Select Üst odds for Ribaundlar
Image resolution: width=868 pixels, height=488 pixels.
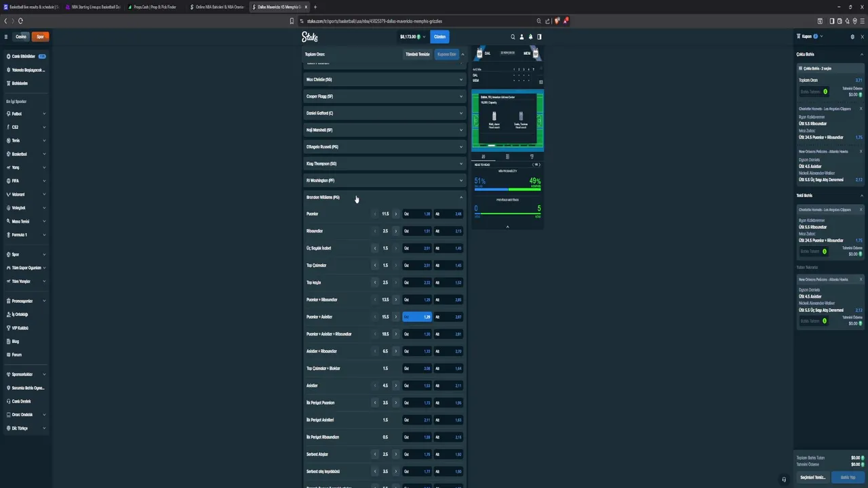pyautogui.click(x=417, y=231)
